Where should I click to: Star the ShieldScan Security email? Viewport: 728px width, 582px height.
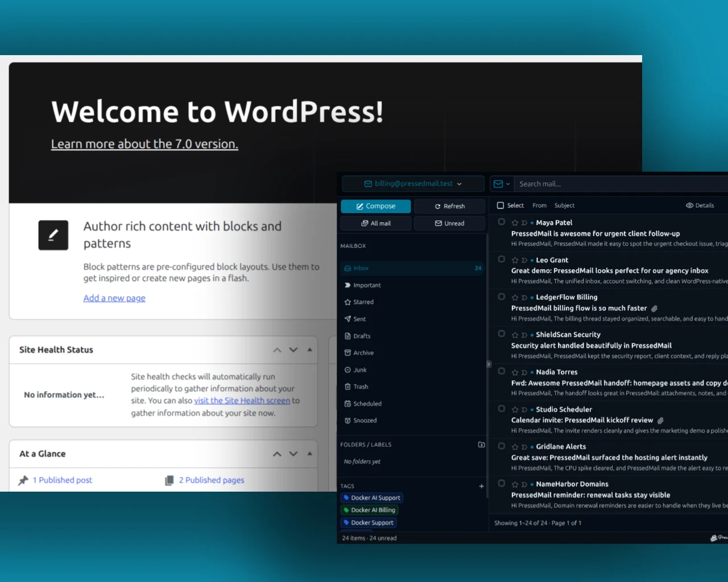515,335
